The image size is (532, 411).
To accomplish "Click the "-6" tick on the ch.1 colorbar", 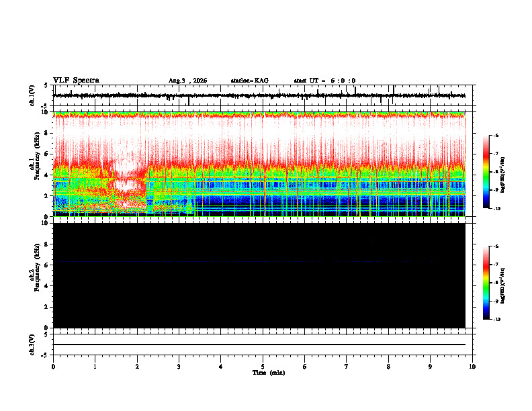I will pyautogui.click(x=496, y=135).
